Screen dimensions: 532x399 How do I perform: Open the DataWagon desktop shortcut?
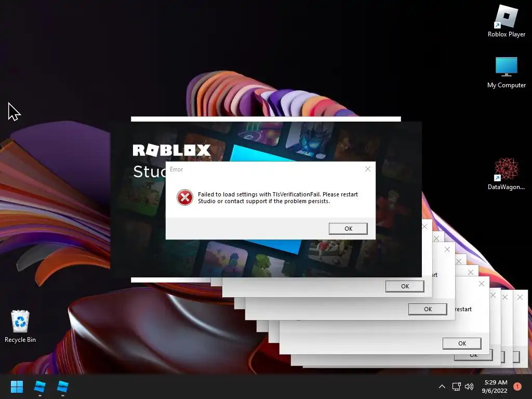506,174
